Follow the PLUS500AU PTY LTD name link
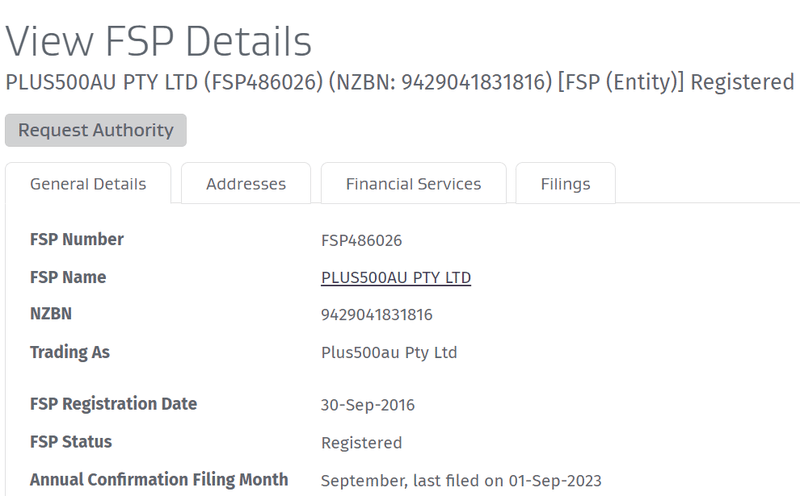This screenshot has width=800, height=496. (396, 278)
